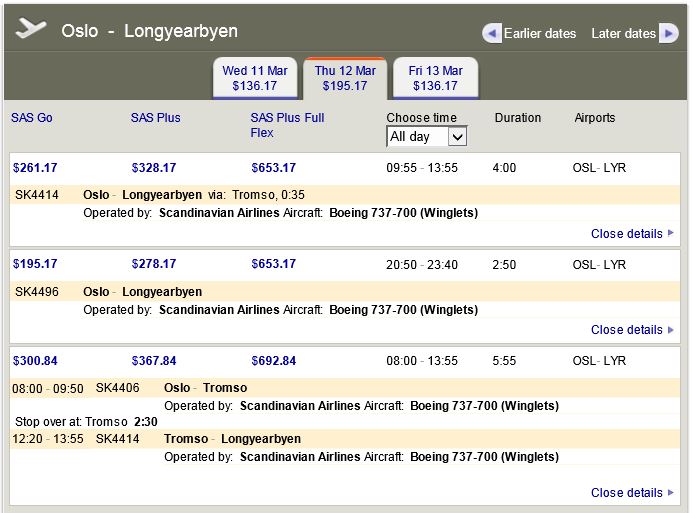The width and height of the screenshot is (693, 513).
Task: Click the Tromso - Longyearbyen route label
Action: click(x=232, y=439)
